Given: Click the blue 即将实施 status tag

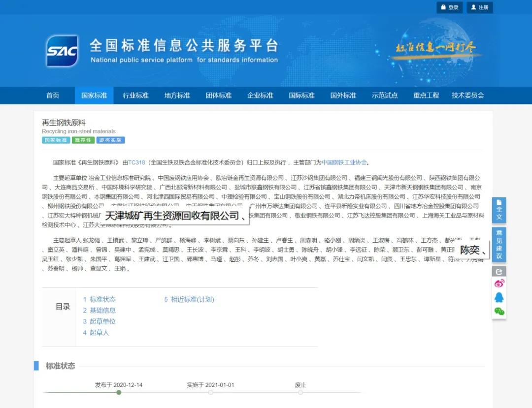Looking at the screenshot, I should [110, 140].
